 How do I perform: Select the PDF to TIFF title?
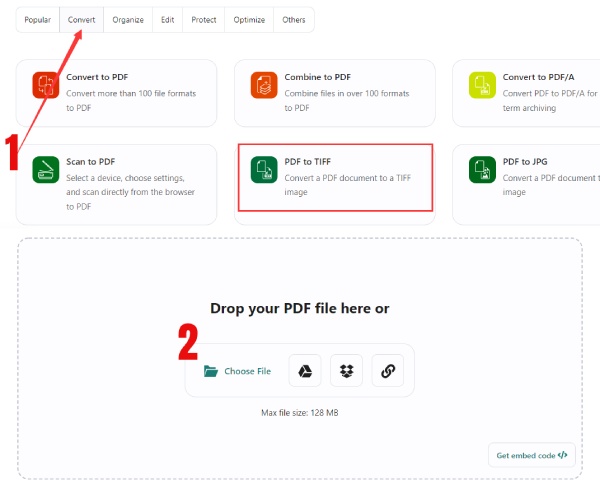tap(308, 162)
